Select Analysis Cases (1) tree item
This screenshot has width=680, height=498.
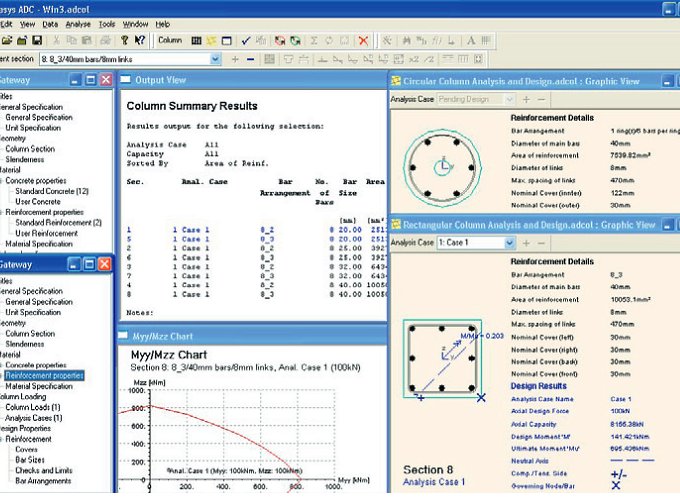[33, 418]
